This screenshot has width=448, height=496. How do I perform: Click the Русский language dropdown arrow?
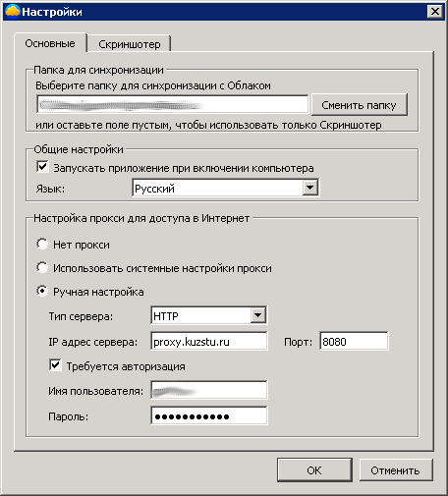[x=309, y=188]
